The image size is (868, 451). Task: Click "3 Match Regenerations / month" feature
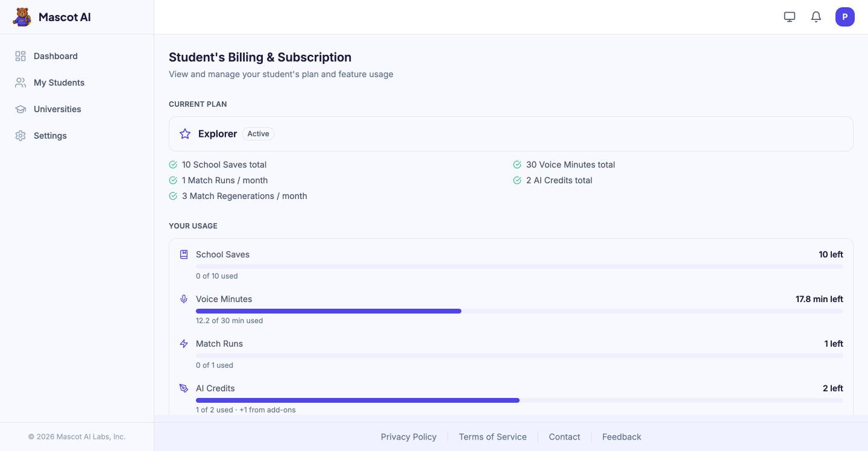(x=245, y=196)
